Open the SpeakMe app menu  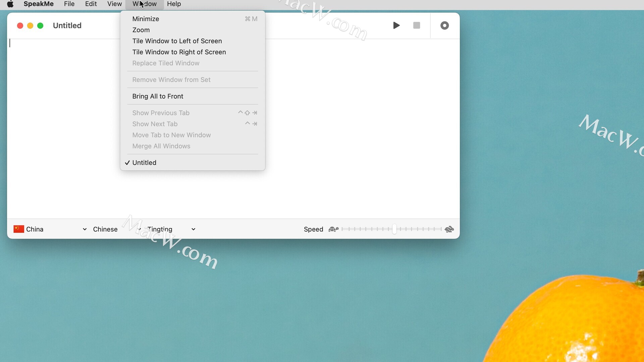click(39, 4)
